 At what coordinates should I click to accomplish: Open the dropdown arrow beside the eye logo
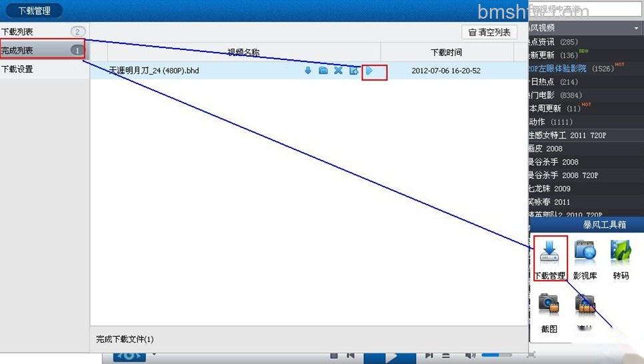154,355
